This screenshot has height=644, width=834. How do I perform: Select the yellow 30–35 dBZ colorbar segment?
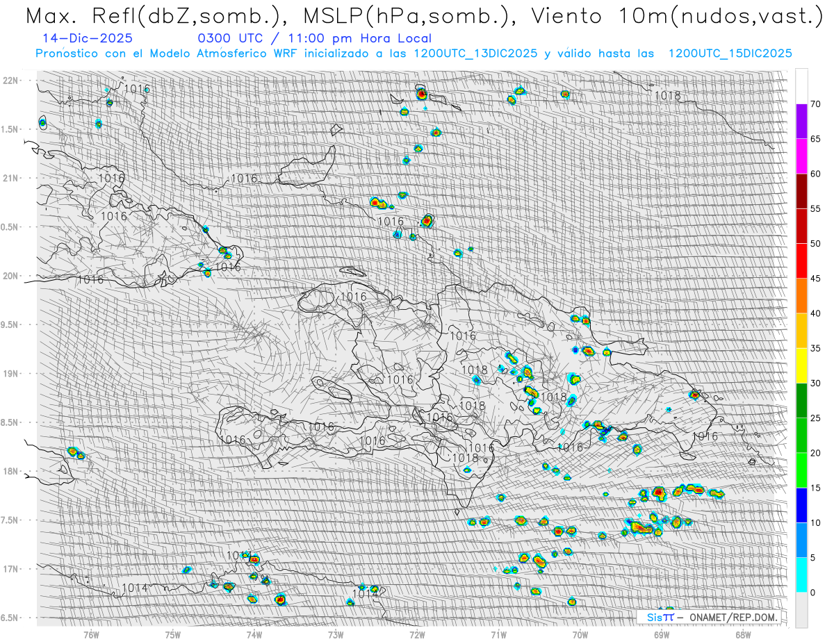801,365
